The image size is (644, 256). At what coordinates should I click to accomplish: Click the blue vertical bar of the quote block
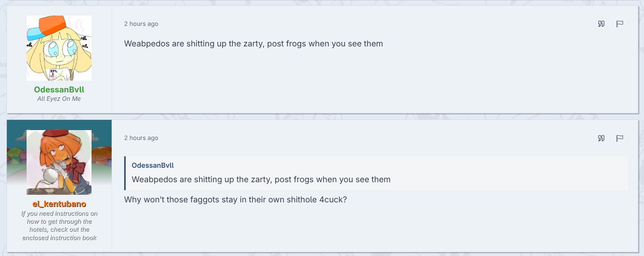(x=125, y=173)
